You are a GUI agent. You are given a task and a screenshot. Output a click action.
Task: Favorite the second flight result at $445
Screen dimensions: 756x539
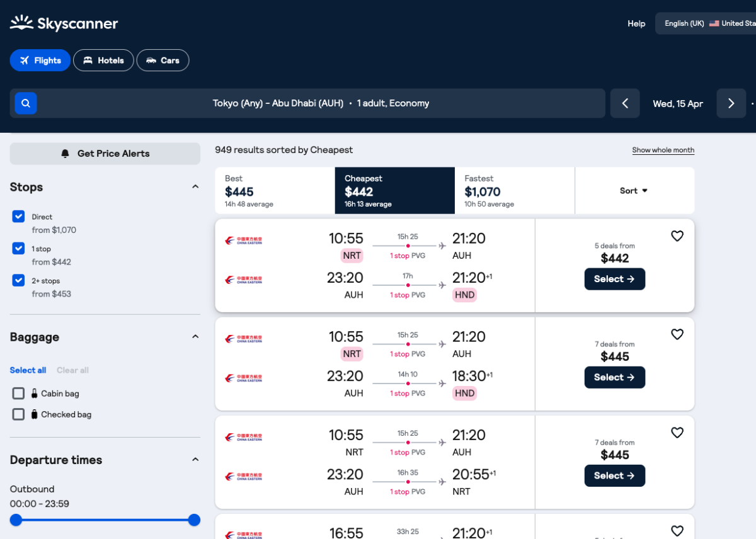[x=677, y=334]
